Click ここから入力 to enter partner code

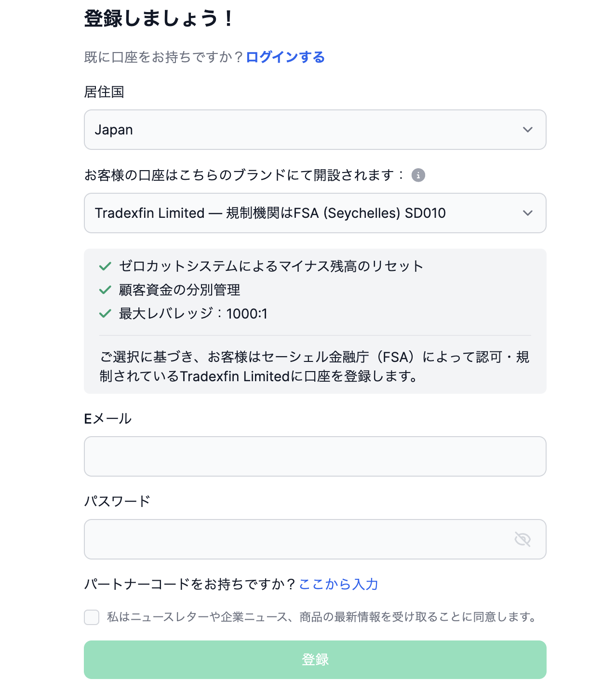(x=338, y=584)
